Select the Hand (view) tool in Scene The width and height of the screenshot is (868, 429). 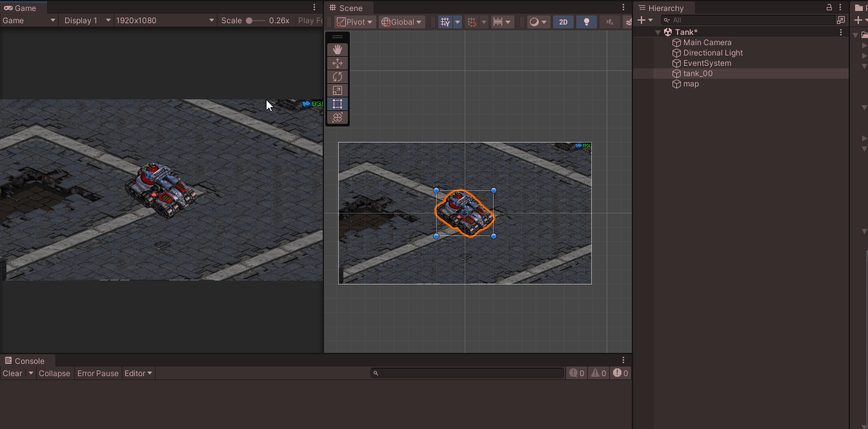click(x=337, y=50)
